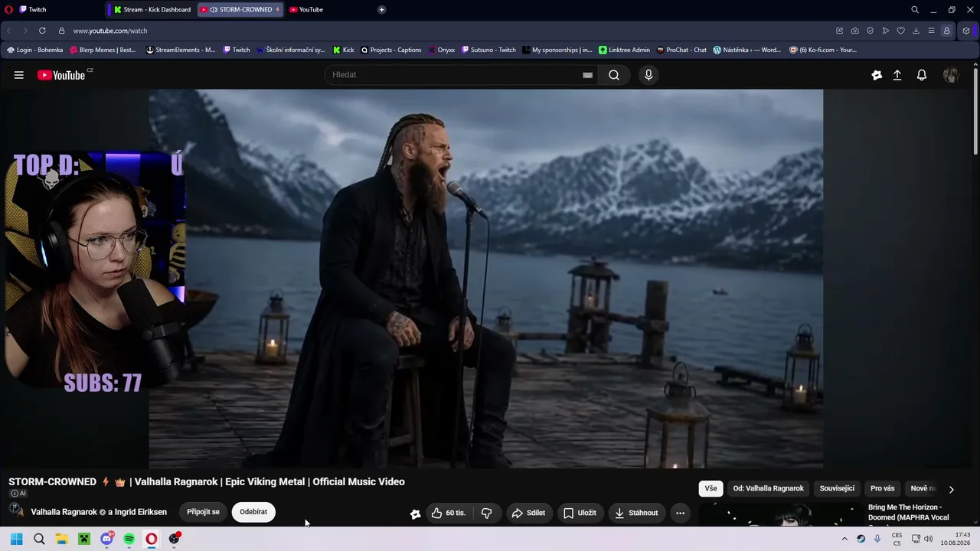
Task: Show more filter chips with right chevron
Action: (x=952, y=489)
